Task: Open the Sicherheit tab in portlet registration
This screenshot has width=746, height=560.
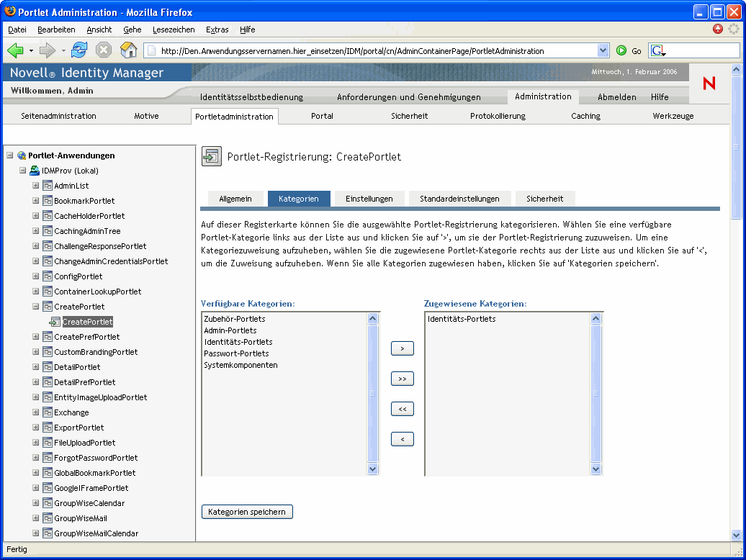Action: pyautogui.click(x=545, y=199)
